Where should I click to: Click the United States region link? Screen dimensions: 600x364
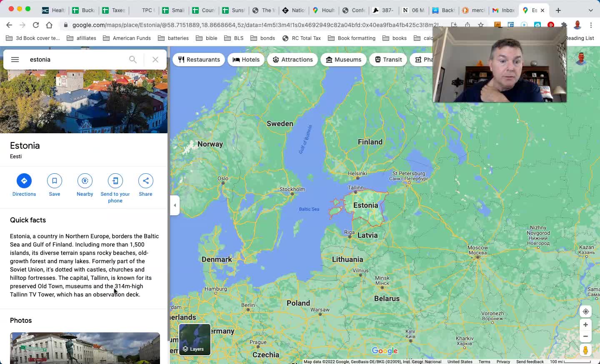click(x=460, y=362)
